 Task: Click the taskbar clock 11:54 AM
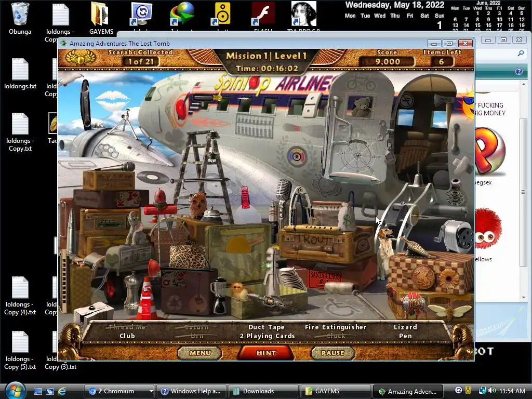pyautogui.click(x=512, y=391)
